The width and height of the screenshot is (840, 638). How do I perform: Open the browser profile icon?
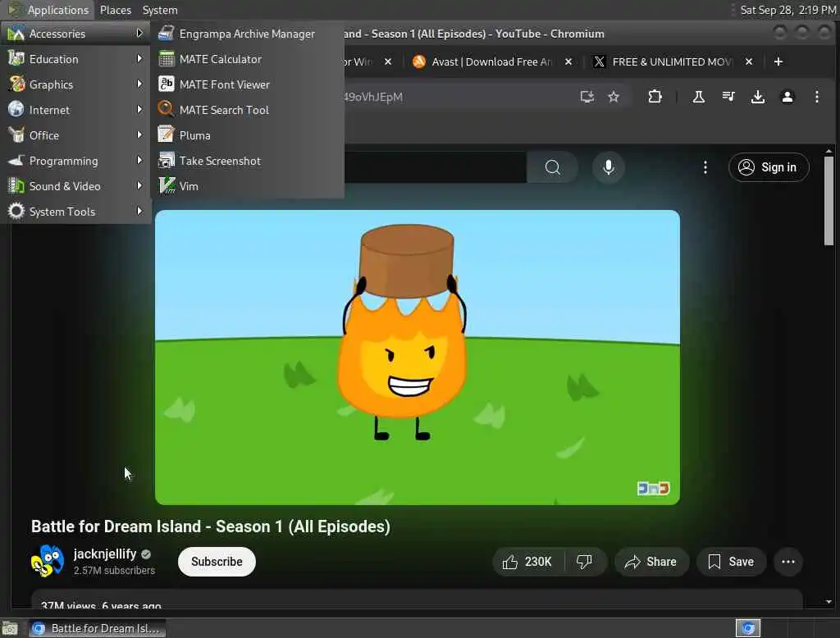(787, 97)
